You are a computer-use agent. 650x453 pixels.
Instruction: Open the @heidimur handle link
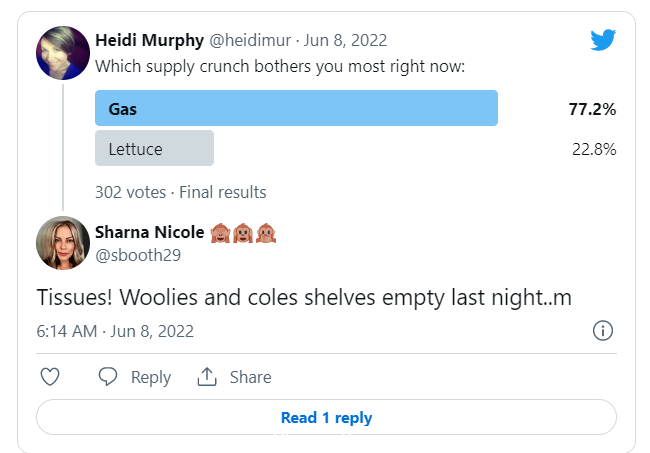(250, 40)
